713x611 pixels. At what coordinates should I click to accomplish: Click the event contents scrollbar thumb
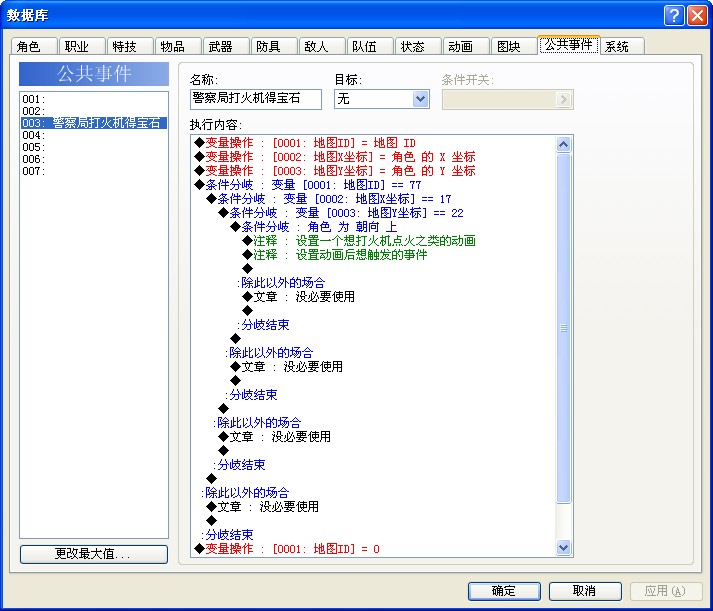(563, 328)
